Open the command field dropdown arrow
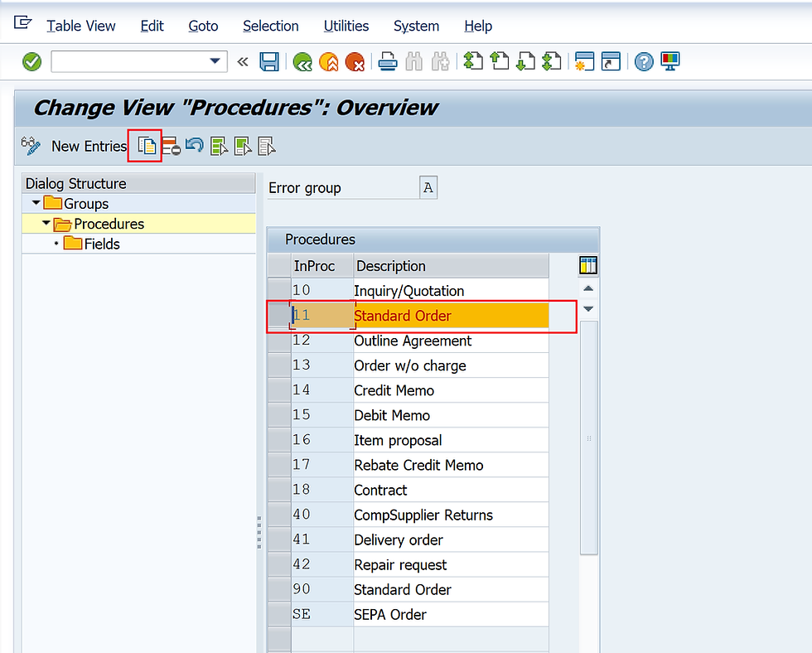Viewport: 812px width, 653px height. (215, 61)
